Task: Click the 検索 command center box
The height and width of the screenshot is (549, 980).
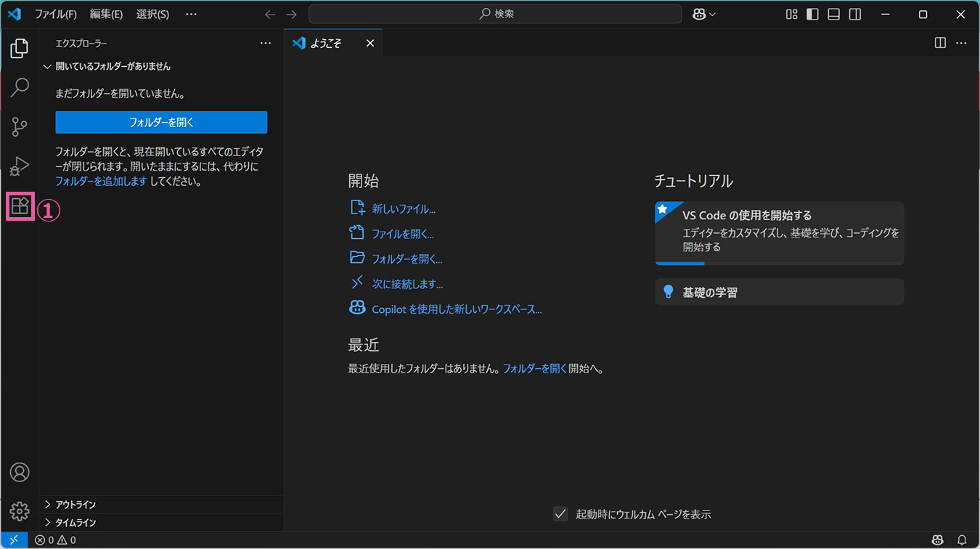Action: coord(495,14)
